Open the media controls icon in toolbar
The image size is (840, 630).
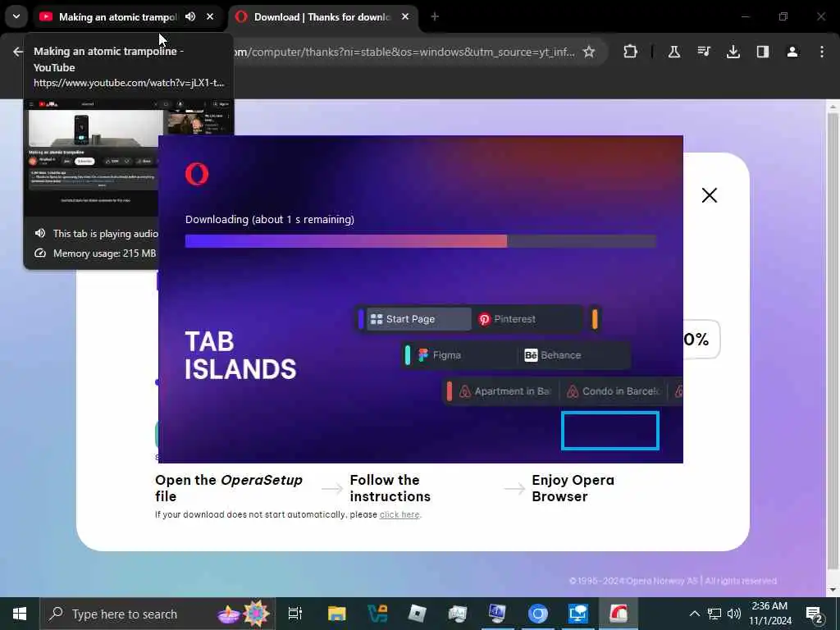(x=704, y=52)
